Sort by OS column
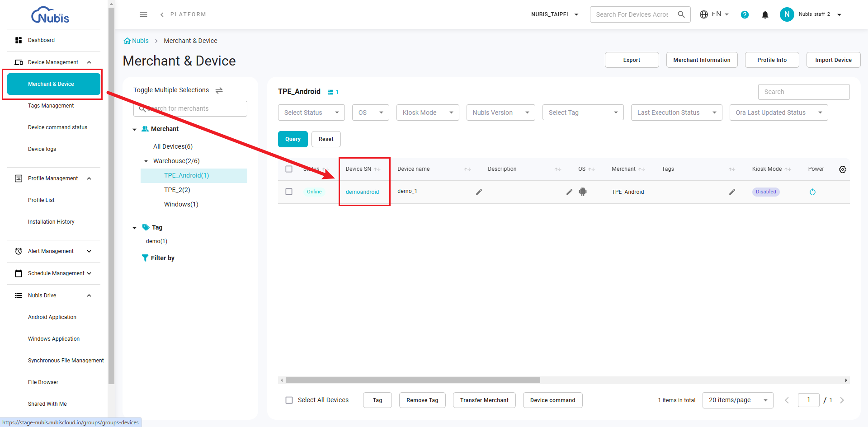Screen dimensions: 868x427 591,169
